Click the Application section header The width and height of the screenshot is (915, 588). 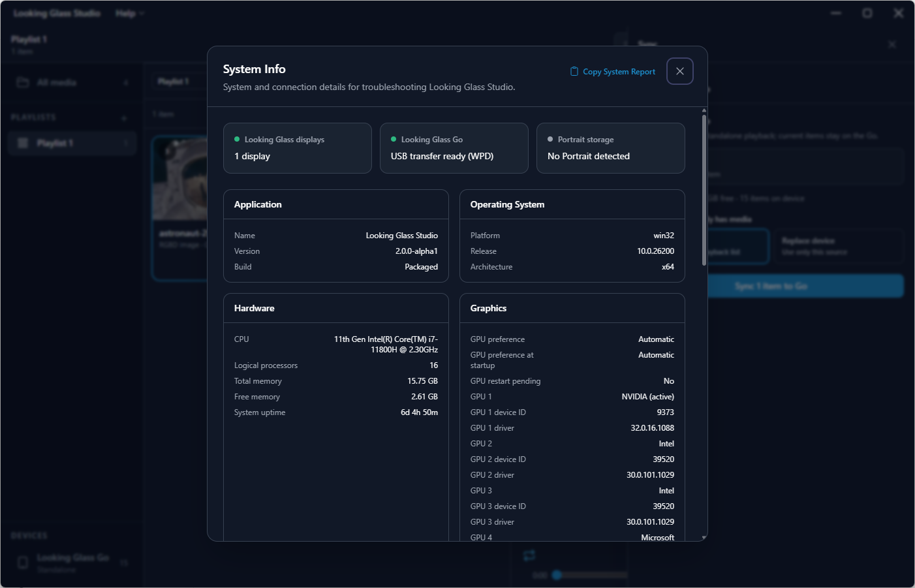tap(258, 204)
